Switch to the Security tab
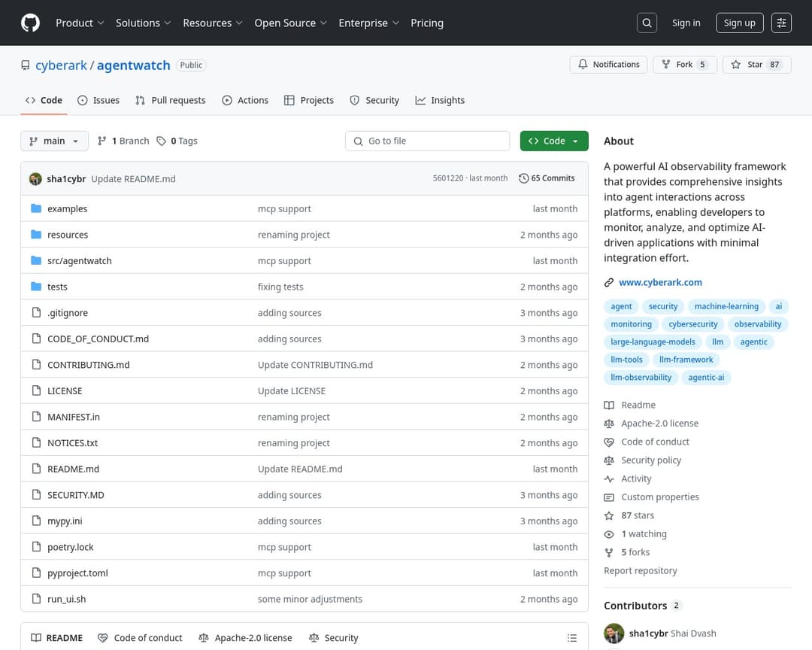 click(374, 100)
